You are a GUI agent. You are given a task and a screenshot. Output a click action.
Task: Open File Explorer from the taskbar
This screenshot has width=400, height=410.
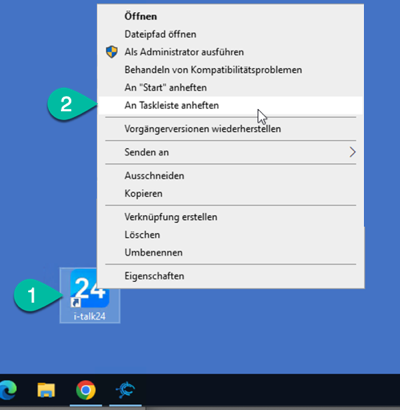(x=46, y=390)
